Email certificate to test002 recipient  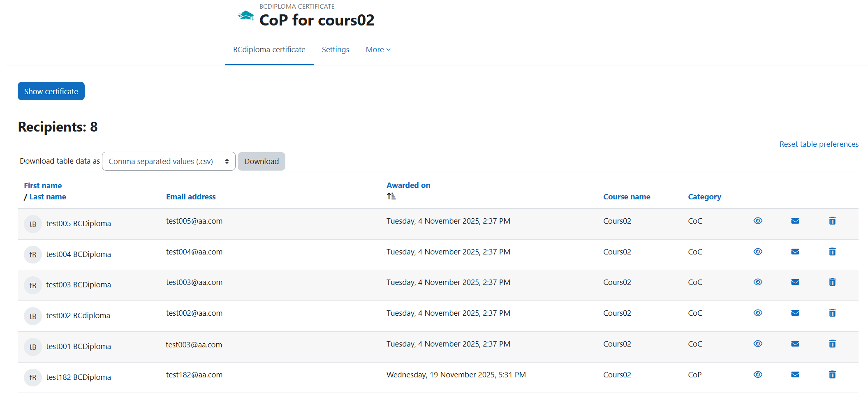(795, 313)
